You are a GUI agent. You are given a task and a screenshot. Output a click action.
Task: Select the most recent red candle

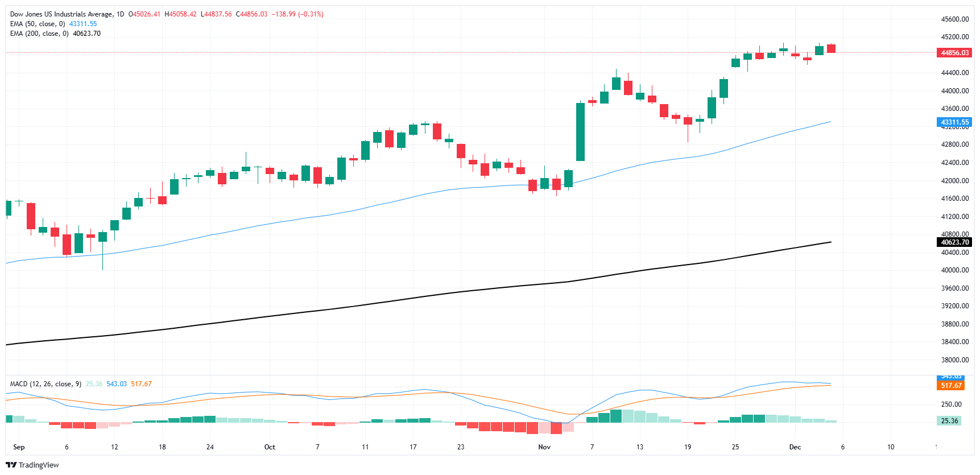coord(831,48)
